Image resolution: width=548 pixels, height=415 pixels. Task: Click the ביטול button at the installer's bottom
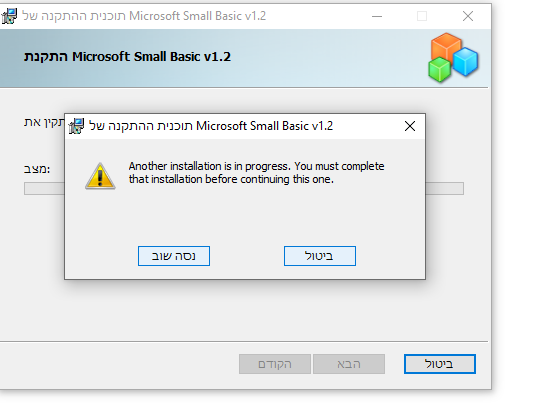point(440,364)
